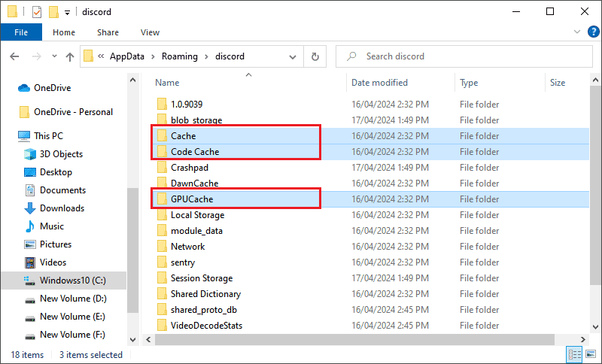This screenshot has height=364, width=602.
Task: Click AppData in the address path
Action: tap(127, 56)
